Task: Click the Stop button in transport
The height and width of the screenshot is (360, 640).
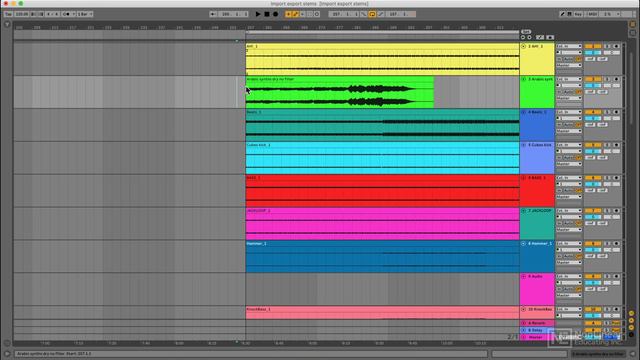Action: pos(267,14)
